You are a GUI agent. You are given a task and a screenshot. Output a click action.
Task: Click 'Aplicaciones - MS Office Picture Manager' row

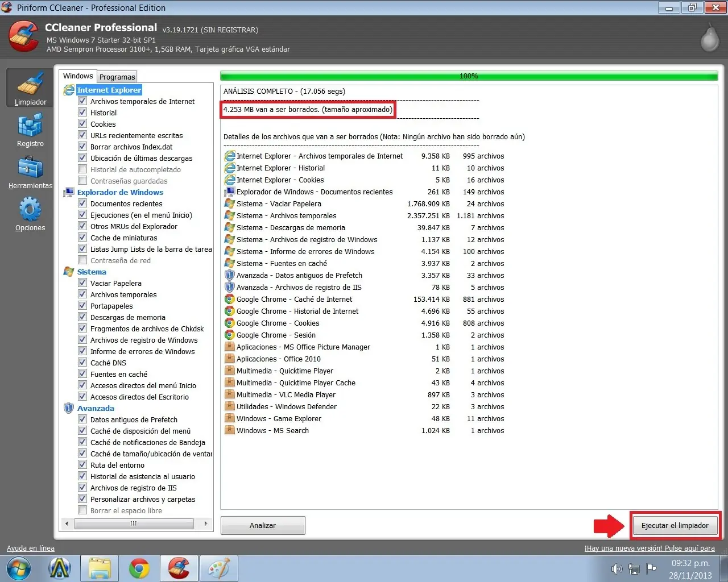tap(365, 347)
